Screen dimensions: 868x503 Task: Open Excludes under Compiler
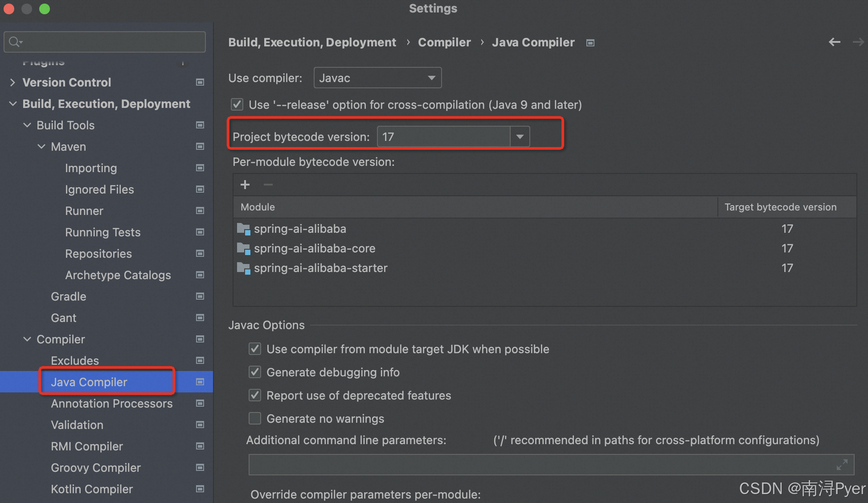[75, 361]
